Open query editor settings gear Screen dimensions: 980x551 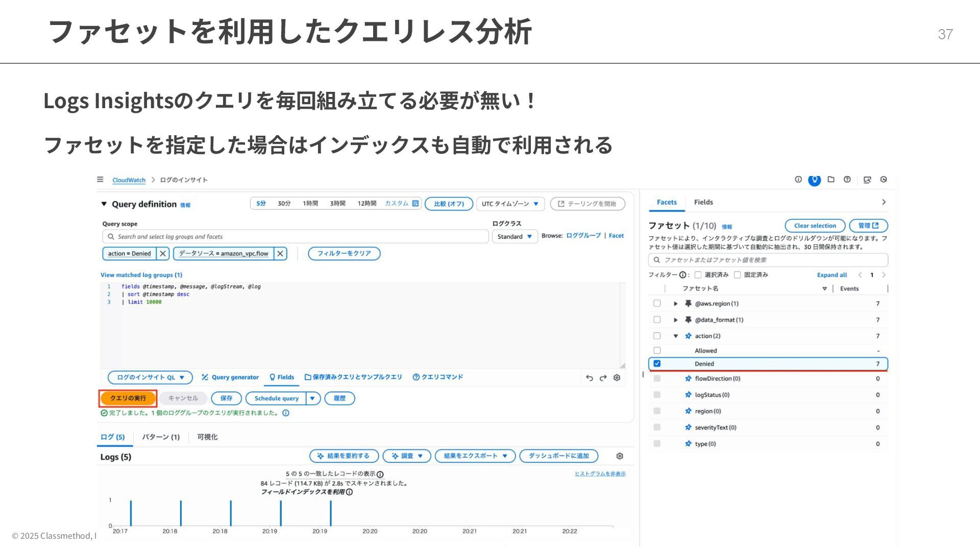click(617, 378)
